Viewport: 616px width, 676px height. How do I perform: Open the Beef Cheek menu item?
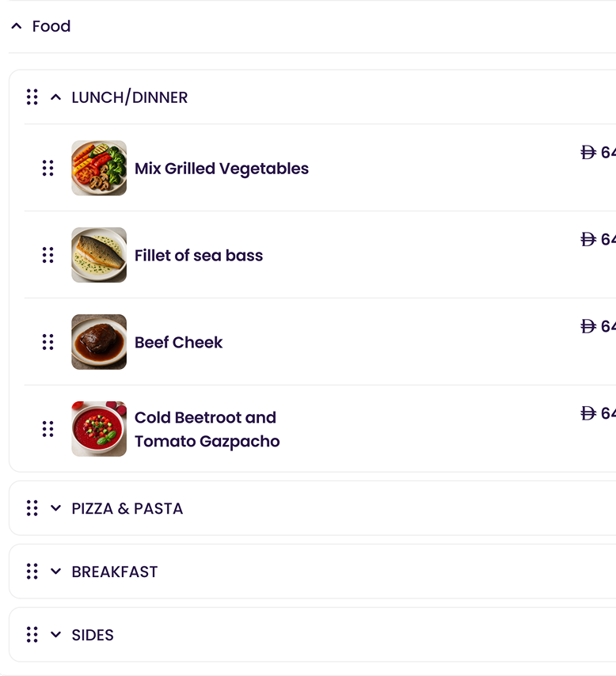pos(179,342)
